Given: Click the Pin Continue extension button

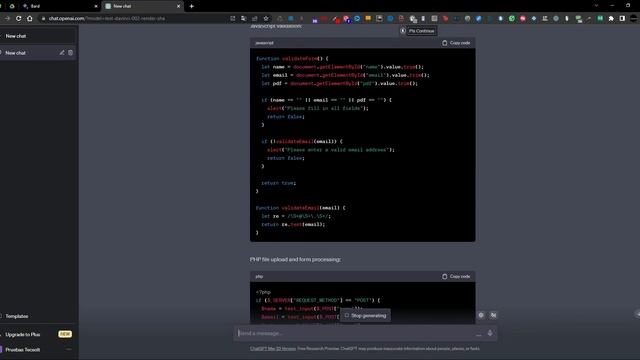Looking at the screenshot, I should coord(418,31).
